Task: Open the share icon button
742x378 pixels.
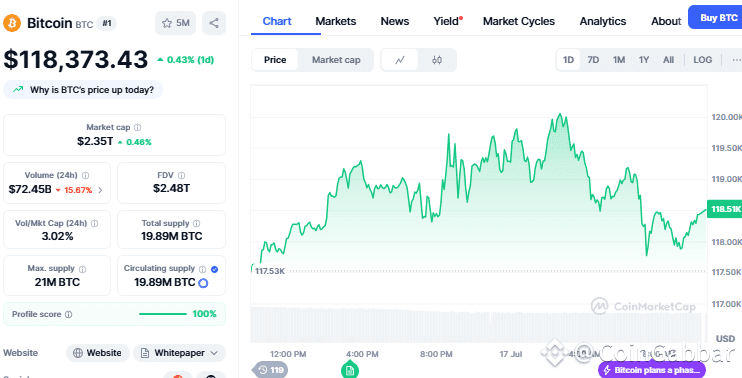Action: pyautogui.click(x=214, y=23)
